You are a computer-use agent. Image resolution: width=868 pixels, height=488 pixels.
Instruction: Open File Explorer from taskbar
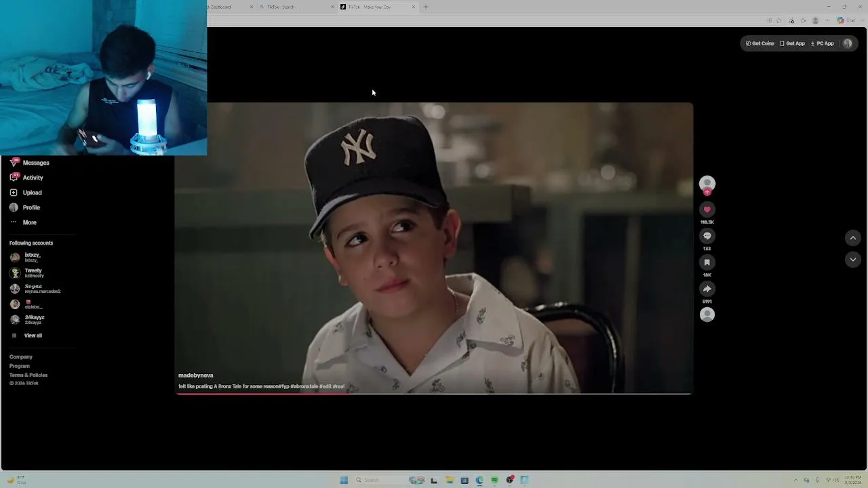pos(449,480)
